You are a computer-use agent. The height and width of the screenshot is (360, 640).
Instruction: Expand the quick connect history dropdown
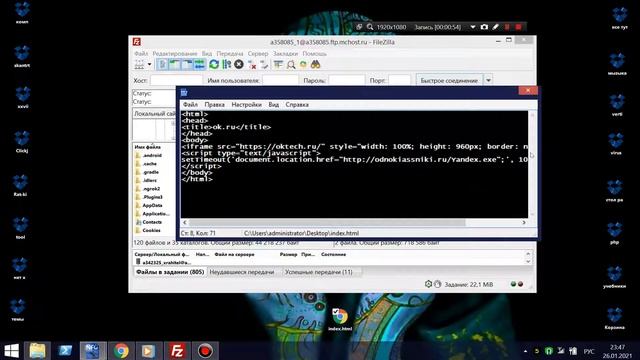pyautogui.click(x=488, y=80)
